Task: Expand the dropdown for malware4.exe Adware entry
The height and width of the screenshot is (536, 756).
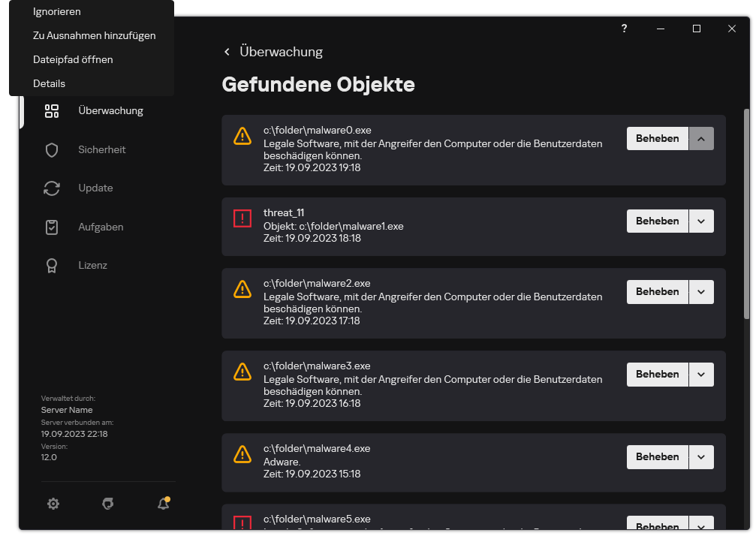Action: [701, 456]
